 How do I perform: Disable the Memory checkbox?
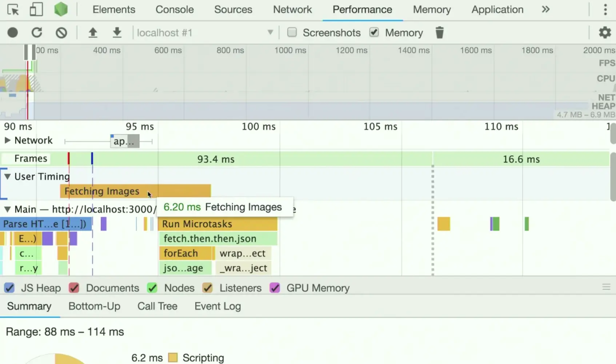tap(374, 32)
